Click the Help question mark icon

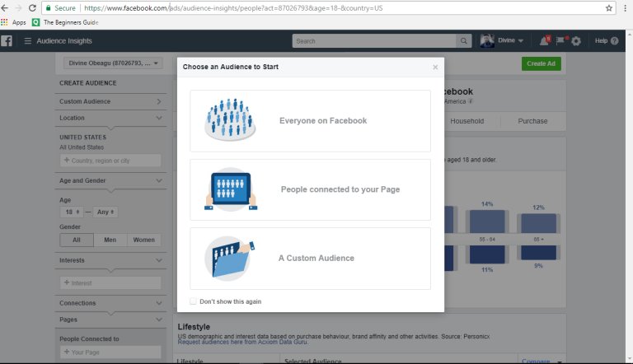pyautogui.click(x=614, y=40)
